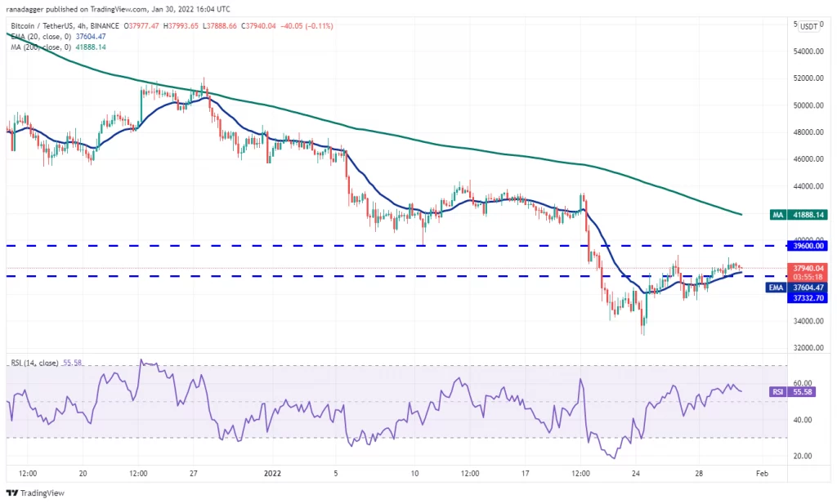Select the MA (200, close, 0) indicator legend
This screenshot has width=837, height=504.
click(x=41, y=47)
